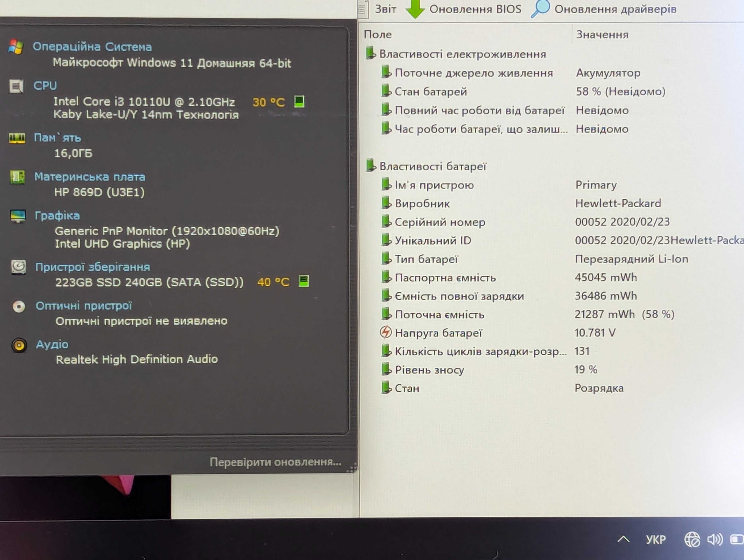Click the green CPU temperature indicator square
The image size is (744, 560).
[299, 102]
